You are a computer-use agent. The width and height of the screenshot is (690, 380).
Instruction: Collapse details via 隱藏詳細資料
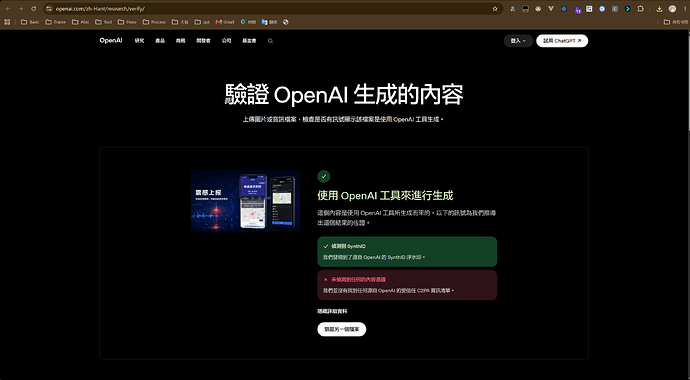(x=332, y=311)
